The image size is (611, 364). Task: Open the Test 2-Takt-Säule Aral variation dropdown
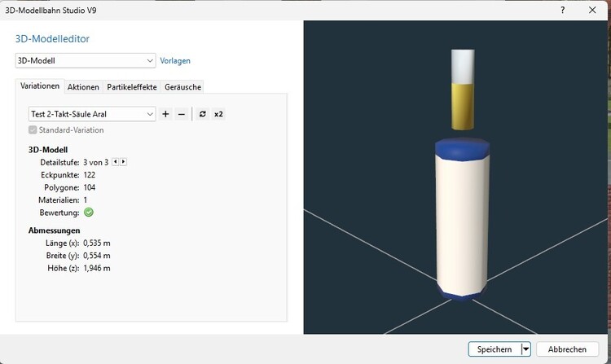(x=92, y=114)
